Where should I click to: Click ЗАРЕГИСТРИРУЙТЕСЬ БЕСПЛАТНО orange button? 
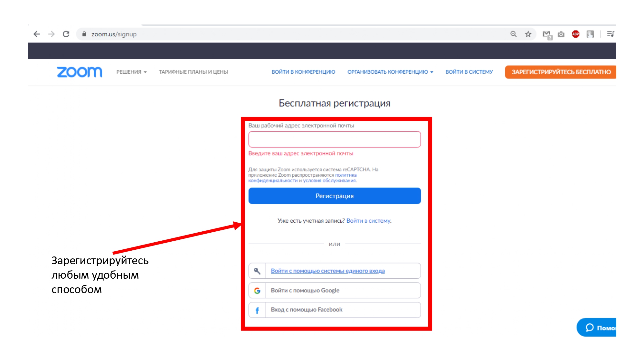pyautogui.click(x=561, y=72)
